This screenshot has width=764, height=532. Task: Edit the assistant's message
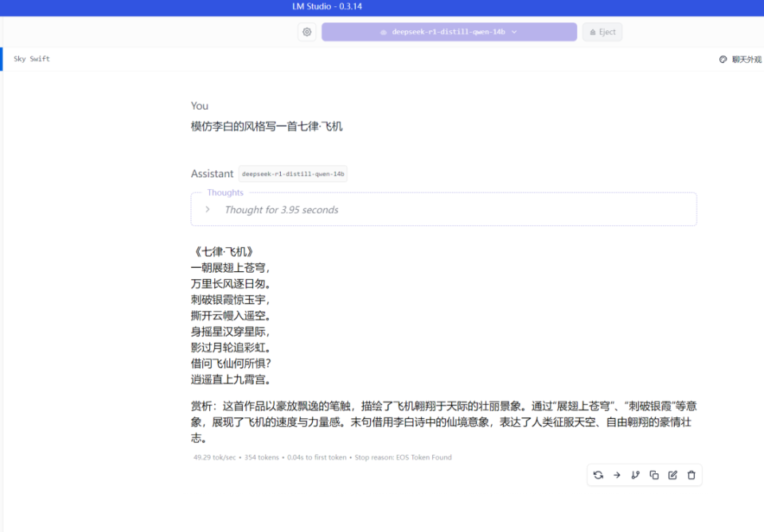[672, 475]
